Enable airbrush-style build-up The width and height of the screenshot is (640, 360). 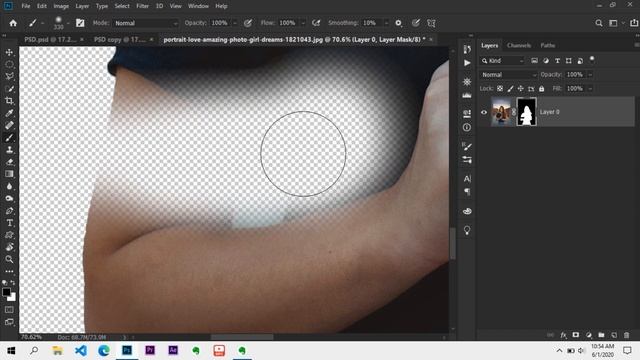[x=316, y=23]
